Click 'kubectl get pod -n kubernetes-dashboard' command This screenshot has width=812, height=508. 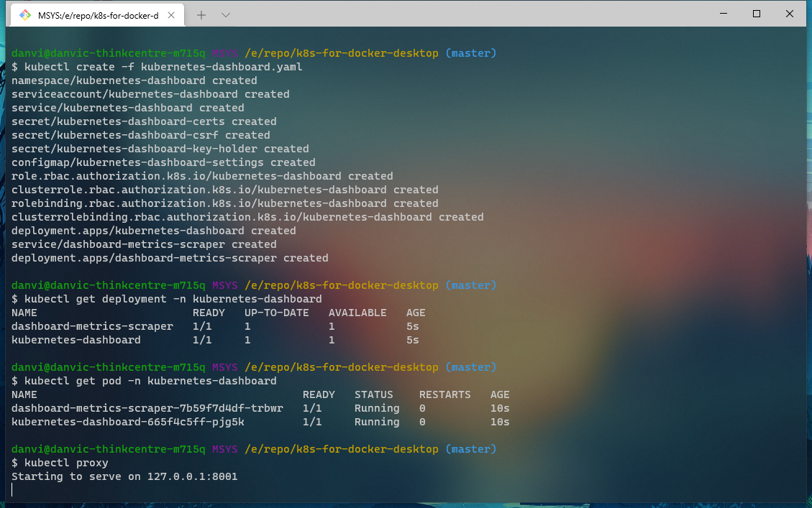point(150,381)
